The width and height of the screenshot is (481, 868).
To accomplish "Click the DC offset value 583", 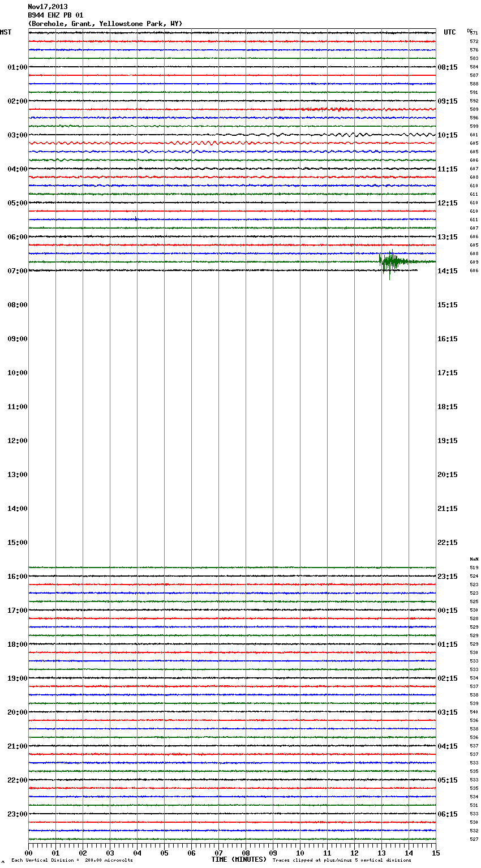I will coord(474,59).
